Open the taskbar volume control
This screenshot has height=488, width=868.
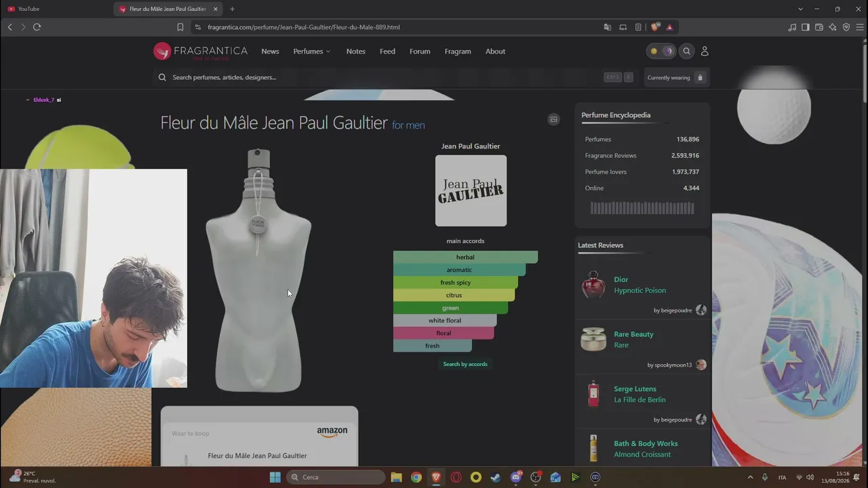point(810,477)
